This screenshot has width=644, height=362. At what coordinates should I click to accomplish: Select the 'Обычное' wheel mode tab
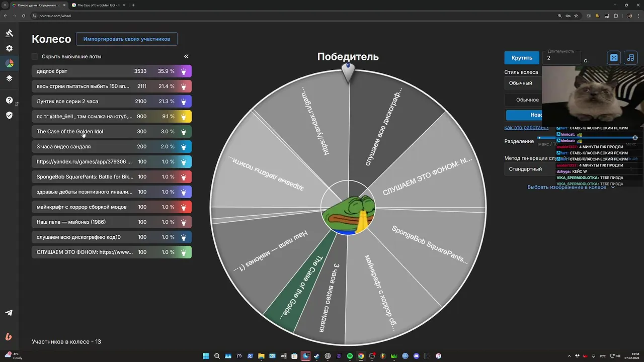[x=523, y=100]
